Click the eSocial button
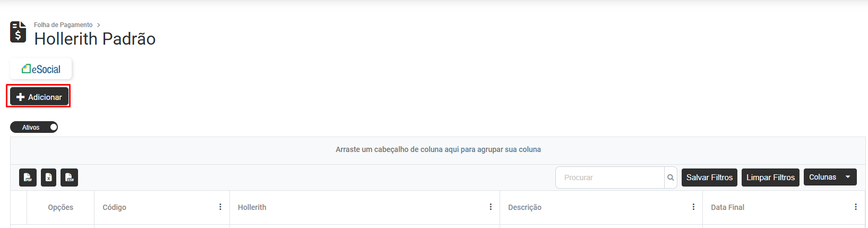The width and height of the screenshot is (868, 228). 41,69
